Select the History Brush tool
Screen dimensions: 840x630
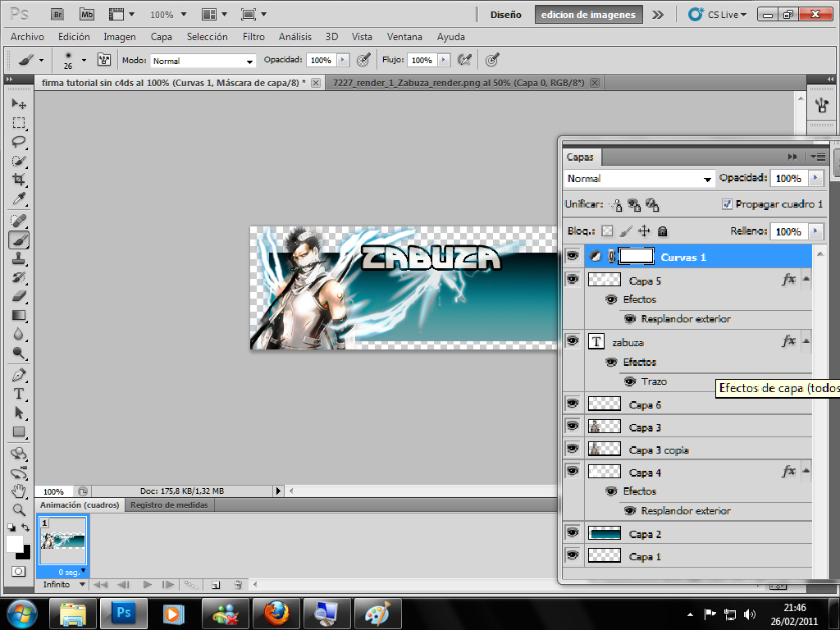(19, 277)
